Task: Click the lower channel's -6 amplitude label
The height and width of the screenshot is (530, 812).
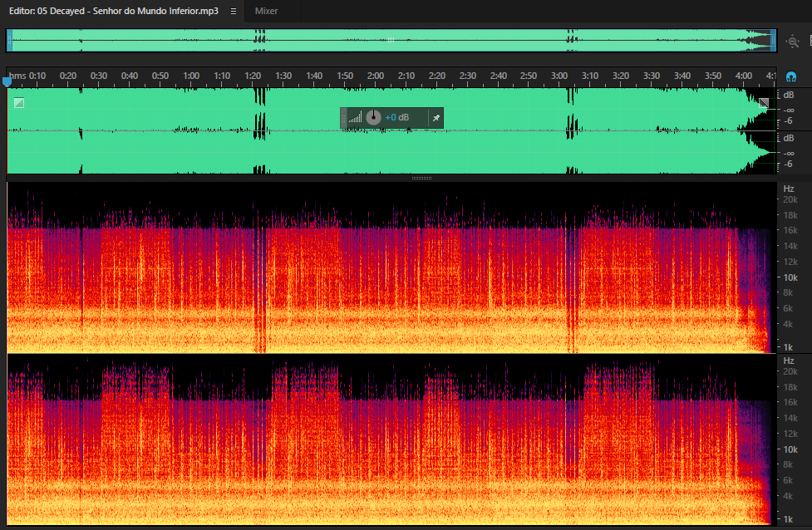Action: point(788,164)
